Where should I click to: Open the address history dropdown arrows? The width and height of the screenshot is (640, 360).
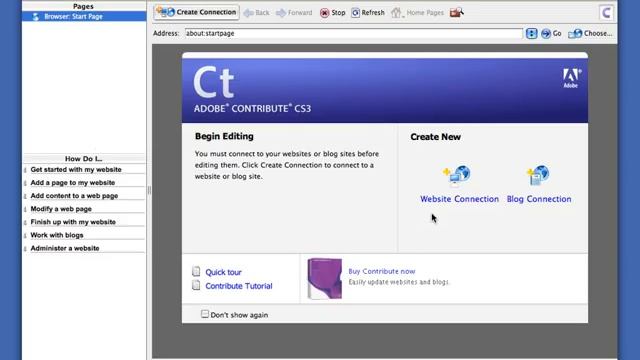tap(531, 33)
